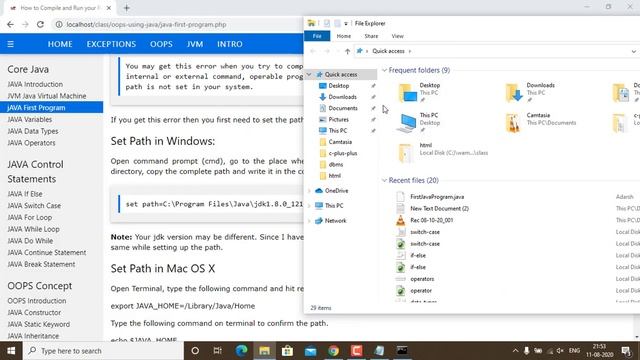This screenshot has width=640, height=360.
Task: Open the Downloads frequent folder icon
Action: 514,92
